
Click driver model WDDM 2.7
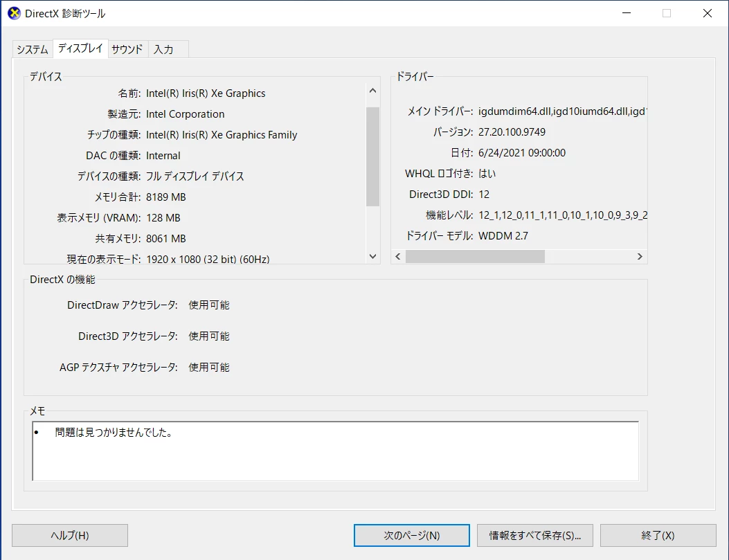(x=503, y=235)
